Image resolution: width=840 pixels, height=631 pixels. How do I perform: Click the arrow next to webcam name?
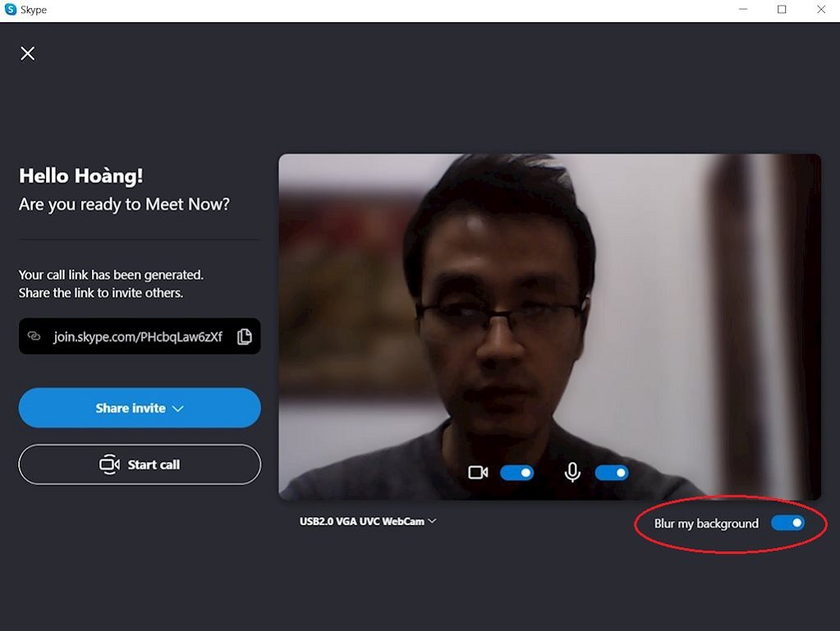click(432, 521)
